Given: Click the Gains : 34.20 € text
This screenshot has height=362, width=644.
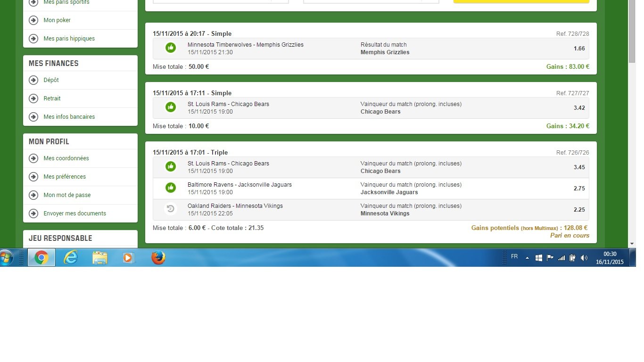Looking at the screenshot, I should coord(568,126).
